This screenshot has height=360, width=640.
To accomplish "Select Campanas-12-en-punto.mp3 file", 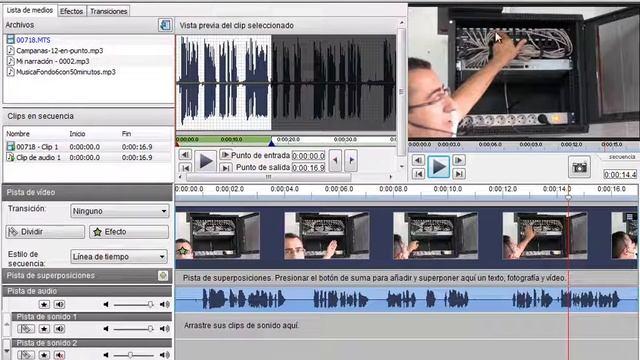I will [60, 51].
